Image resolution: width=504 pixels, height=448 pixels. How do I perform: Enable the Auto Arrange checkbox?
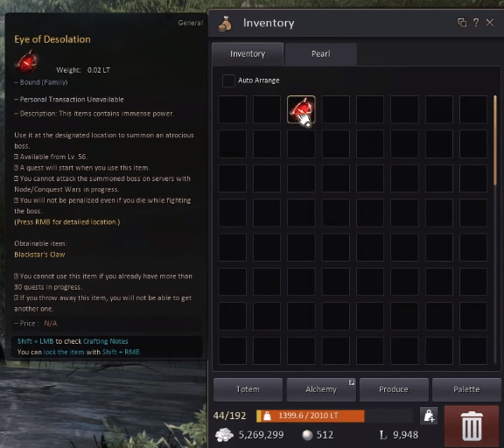[x=228, y=80]
